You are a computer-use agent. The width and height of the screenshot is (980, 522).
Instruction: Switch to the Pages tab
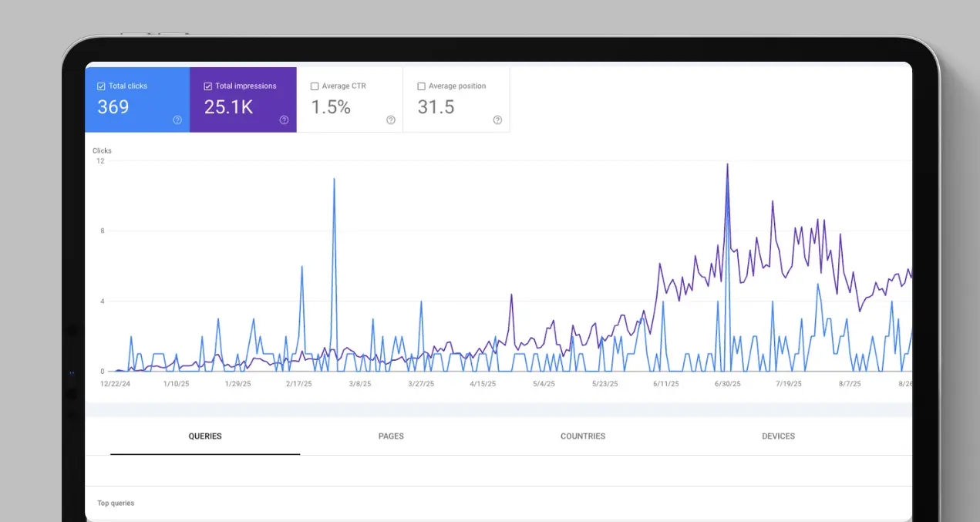click(391, 436)
